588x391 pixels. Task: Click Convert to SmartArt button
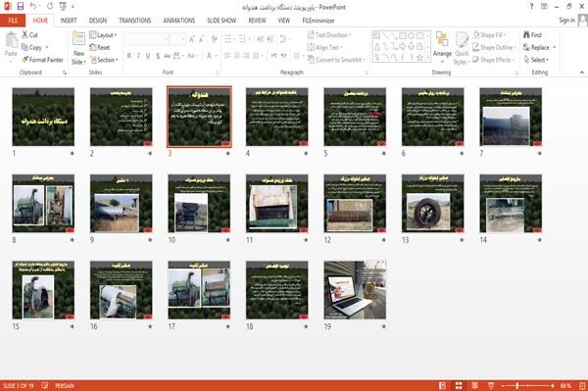(336, 60)
